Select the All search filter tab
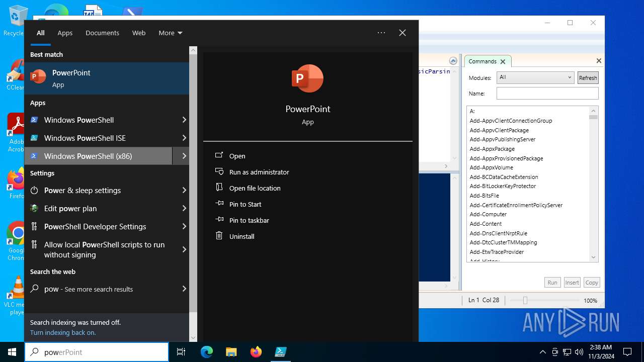 pyautogui.click(x=41, y=33)
